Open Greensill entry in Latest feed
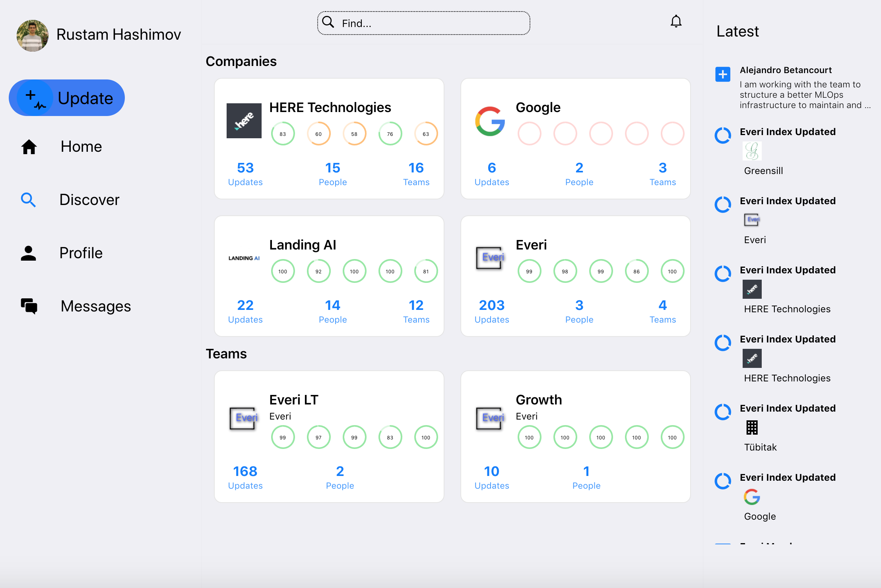The image size is (881, 588). point(763,171)
